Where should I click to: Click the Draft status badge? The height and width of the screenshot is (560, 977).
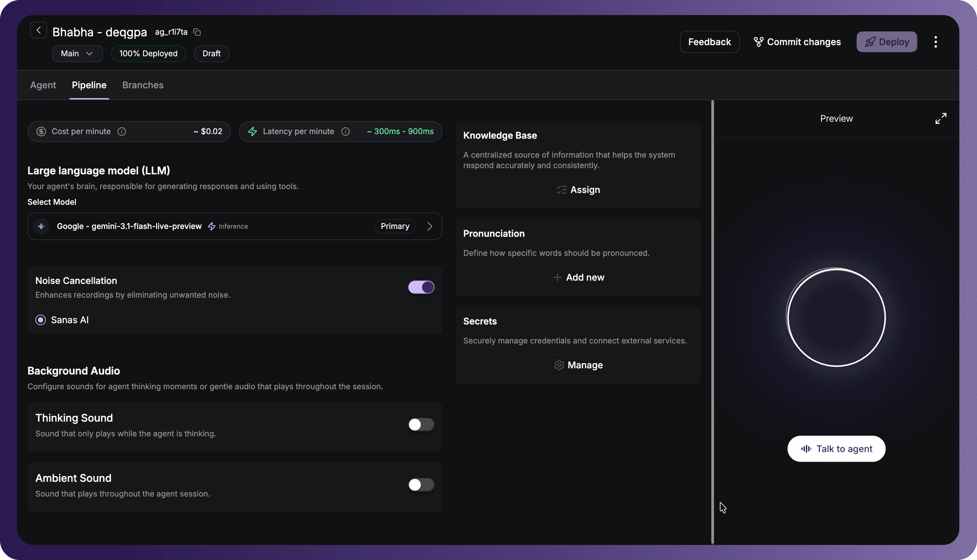[x=212, y=53]
